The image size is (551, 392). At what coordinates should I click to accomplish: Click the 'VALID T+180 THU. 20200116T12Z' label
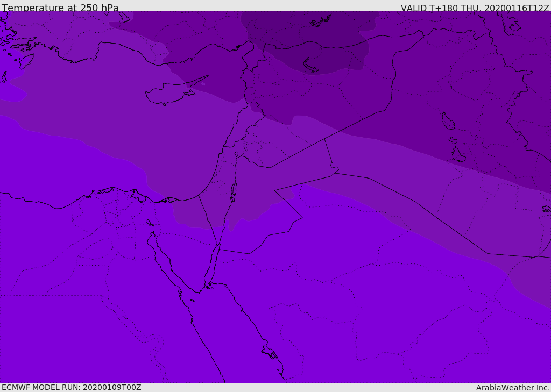click(x=475, y=8)
